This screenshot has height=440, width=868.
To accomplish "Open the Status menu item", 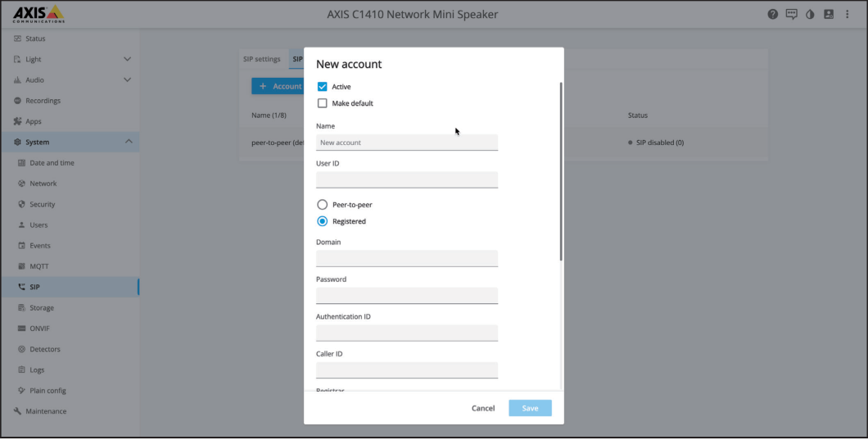I will [x=70, y=39].
